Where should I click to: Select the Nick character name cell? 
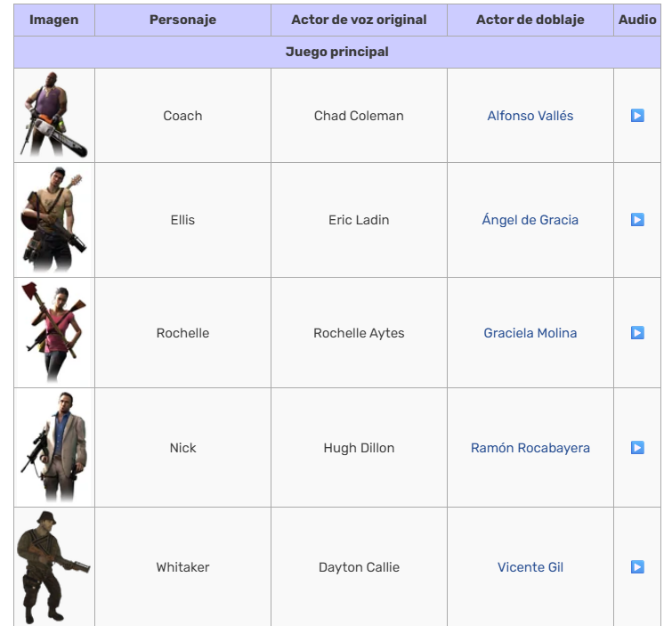pos(182,448)
